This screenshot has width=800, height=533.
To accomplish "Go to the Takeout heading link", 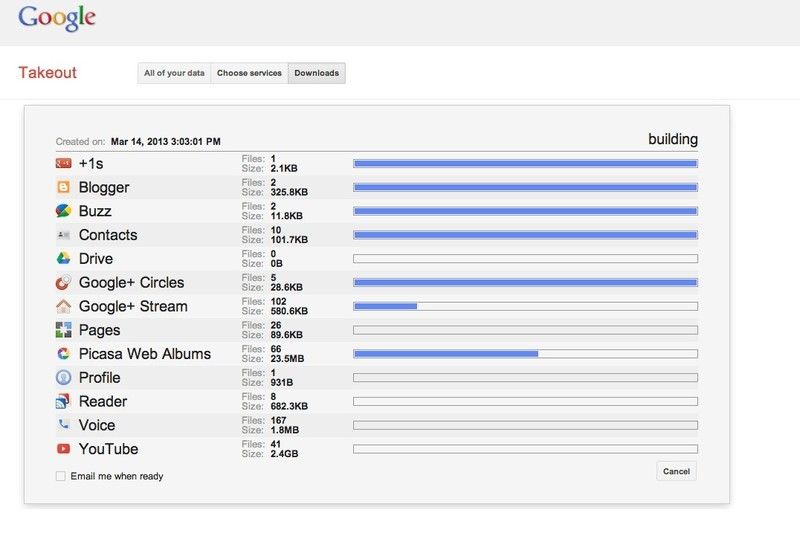I will click(x=47, y=73).
